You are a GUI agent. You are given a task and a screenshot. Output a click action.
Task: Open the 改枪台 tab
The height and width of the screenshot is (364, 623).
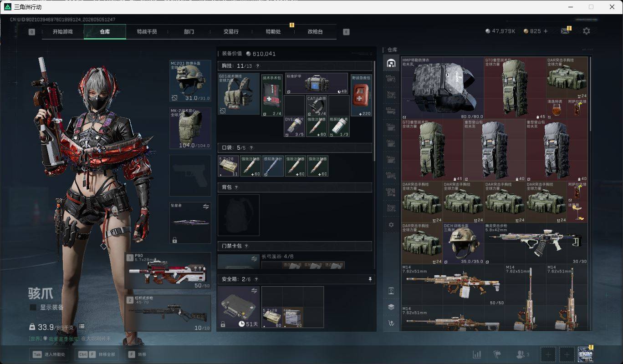coord(315,32)
